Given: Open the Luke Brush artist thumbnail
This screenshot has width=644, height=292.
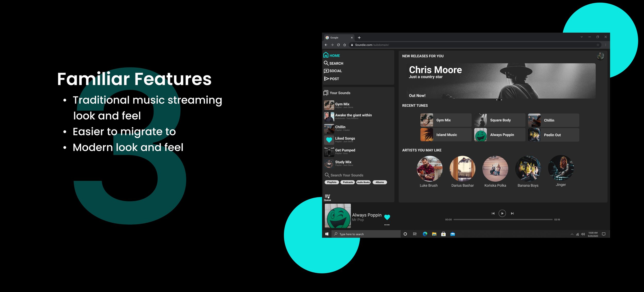Looking at the screenshot, I should pyautogui.click(x=429, y=169).
